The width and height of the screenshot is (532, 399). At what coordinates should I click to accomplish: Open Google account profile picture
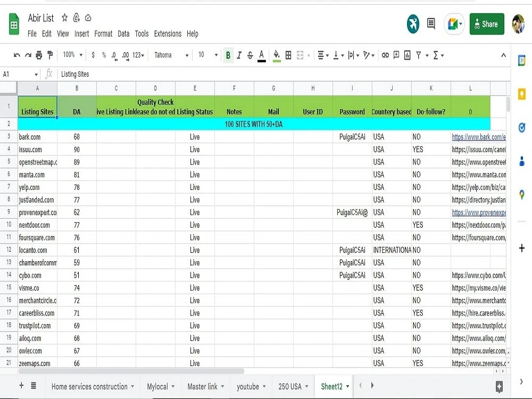(518, 24)
